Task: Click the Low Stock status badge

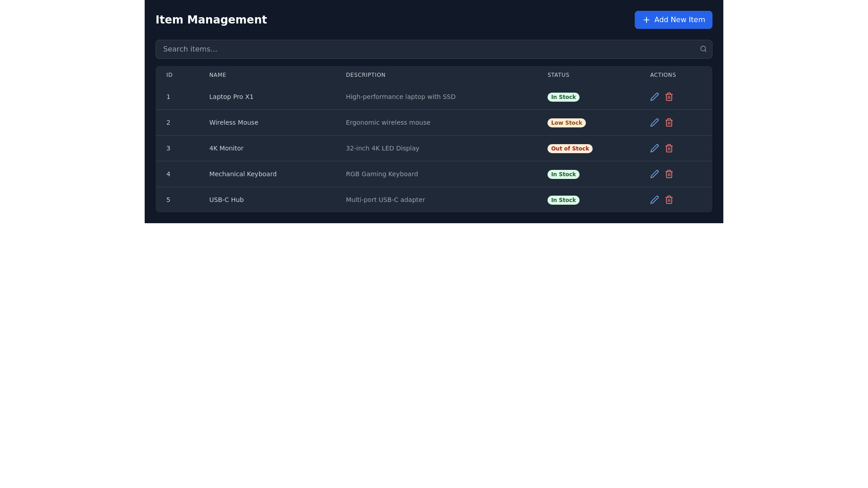Action: tap(566, 123)
